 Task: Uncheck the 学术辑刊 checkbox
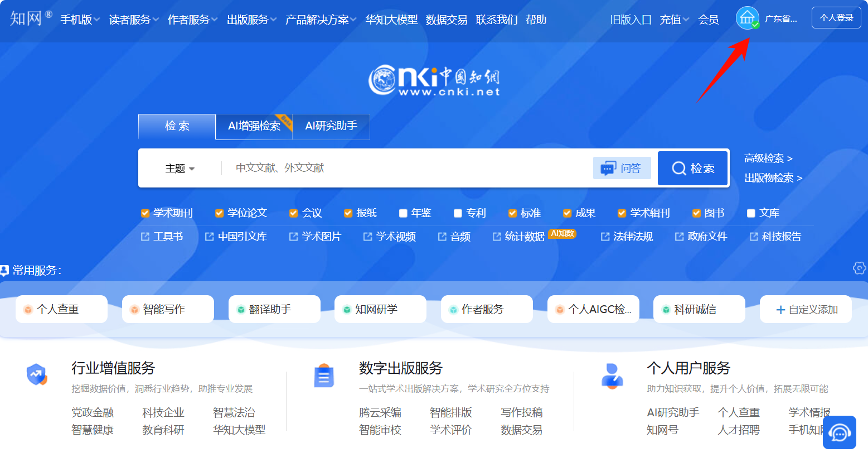click(x=622, y=213)
